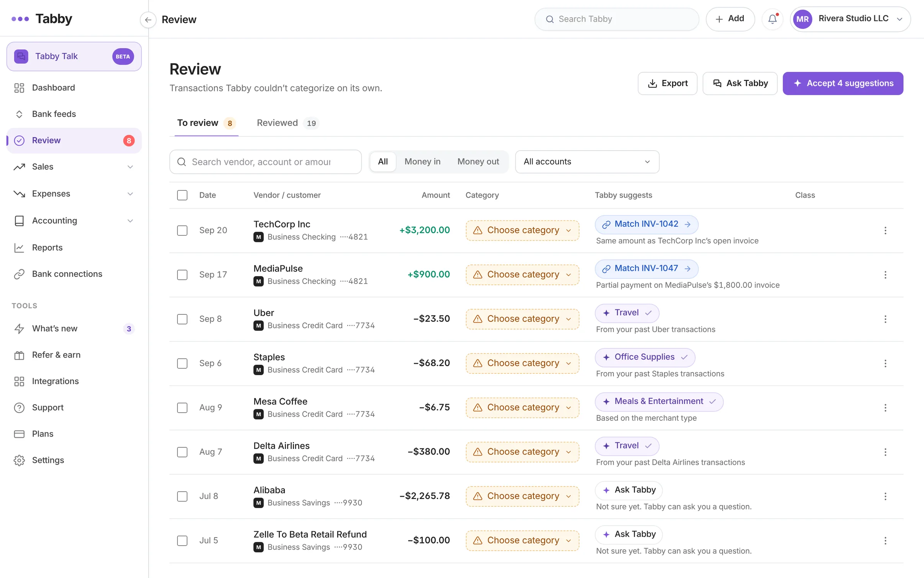The width and height of the screenshot is (924, 578).
Task: Open the All accounts dropdown
Action: click(x=587, y=162)
